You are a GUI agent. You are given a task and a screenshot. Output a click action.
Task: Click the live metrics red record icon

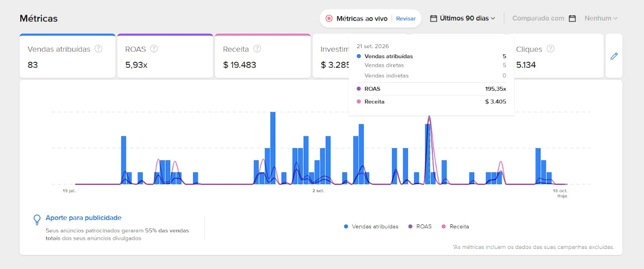tap(329, 19)
